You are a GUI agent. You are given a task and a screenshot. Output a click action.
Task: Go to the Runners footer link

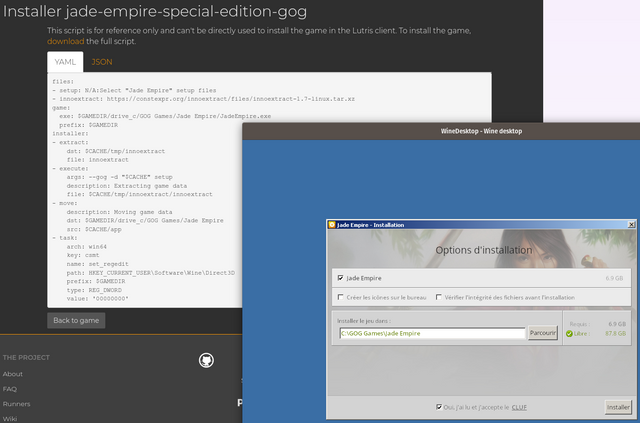pyautogui.click(x=16, y=404)
